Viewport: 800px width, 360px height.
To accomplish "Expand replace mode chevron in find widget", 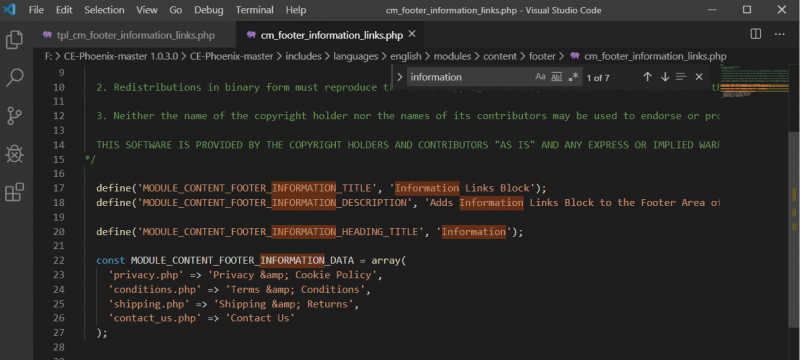I will click(x=400, y=77).
